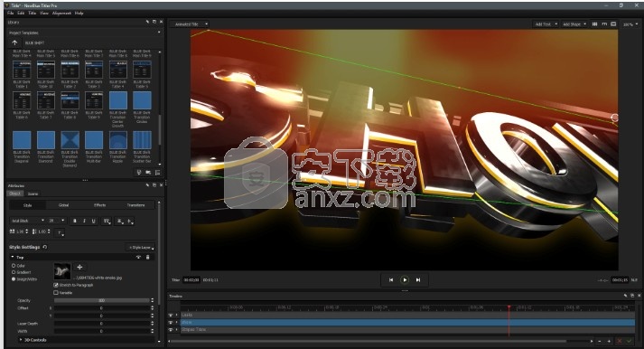Switch to the Effects tab
Viewport: 644px width, 349px height.
[99, 205]
